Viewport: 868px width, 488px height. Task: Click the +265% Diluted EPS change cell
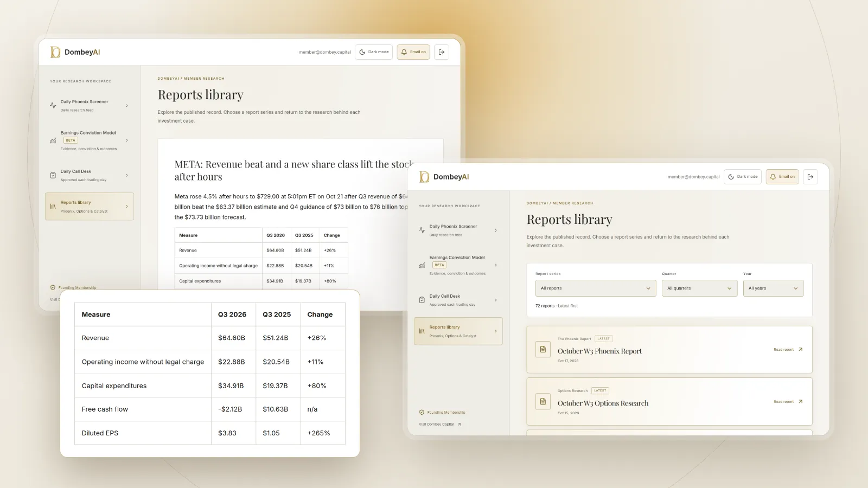pyautogui.click(x=323, y=433)
